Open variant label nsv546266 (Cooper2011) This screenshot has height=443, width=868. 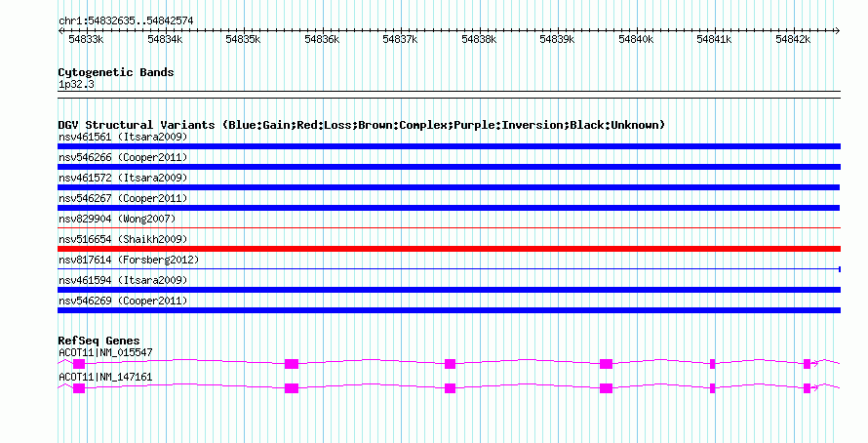click(123, 157)
